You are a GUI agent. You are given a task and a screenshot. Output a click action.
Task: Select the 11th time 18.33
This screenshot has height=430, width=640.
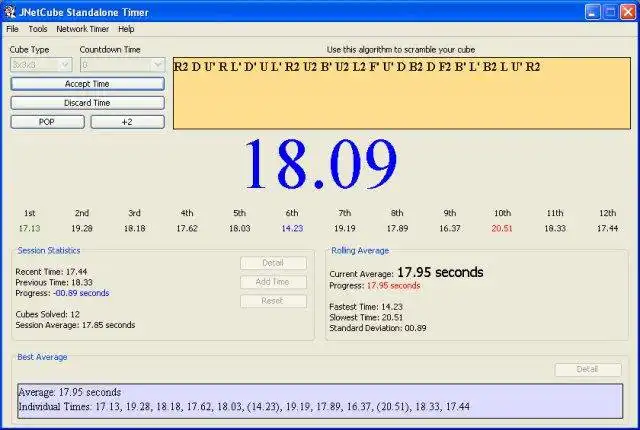(555, 228)
